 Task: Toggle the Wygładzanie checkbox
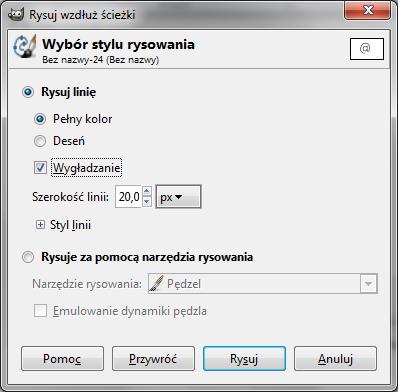[40, 167]
